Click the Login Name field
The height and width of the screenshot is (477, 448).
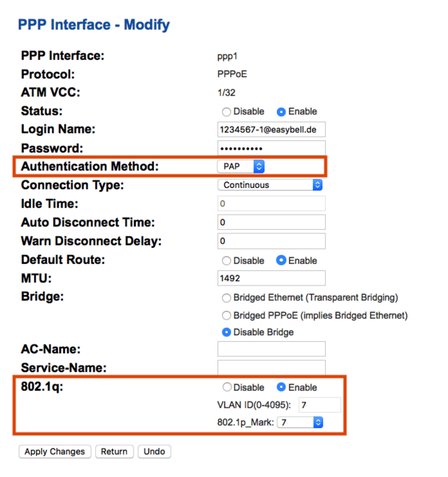(271, 129)
